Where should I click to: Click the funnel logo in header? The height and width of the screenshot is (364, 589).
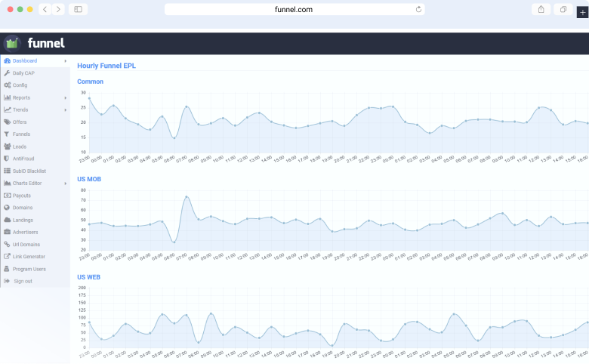[35, 43]
